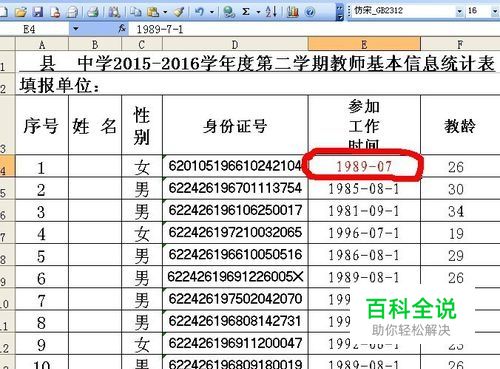This screenshot has height=369, width=500.
Task: Click the formula bar showing 1989-7-1
Action: coord(313,29)
